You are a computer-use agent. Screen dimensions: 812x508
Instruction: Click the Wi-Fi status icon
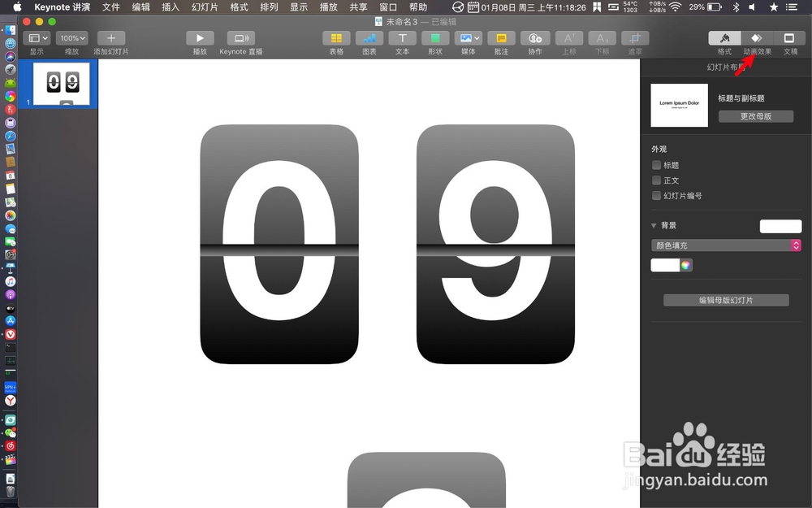tap(675, 7)
